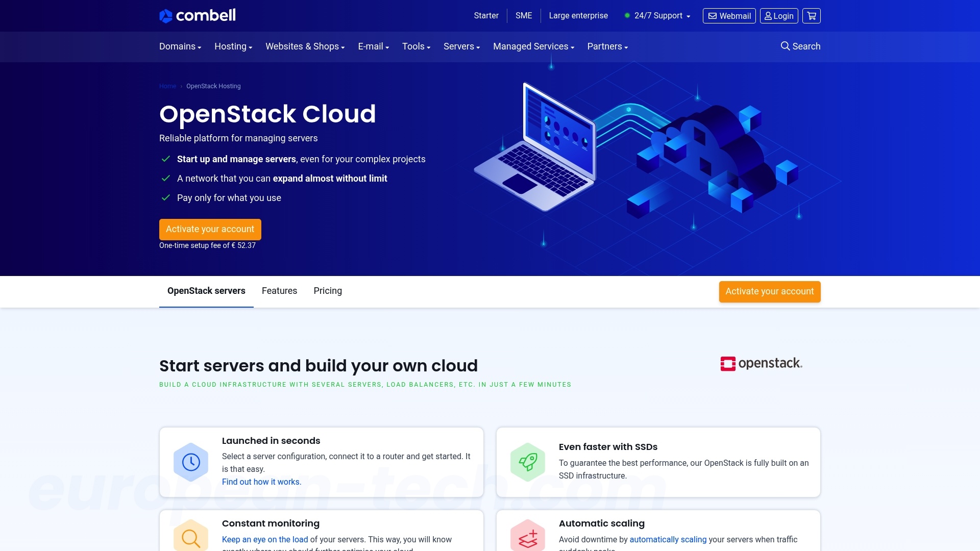980x551 pixels.
Task: Click the rocket icon in Even faster with SSDs card
Action: point(528,463)
